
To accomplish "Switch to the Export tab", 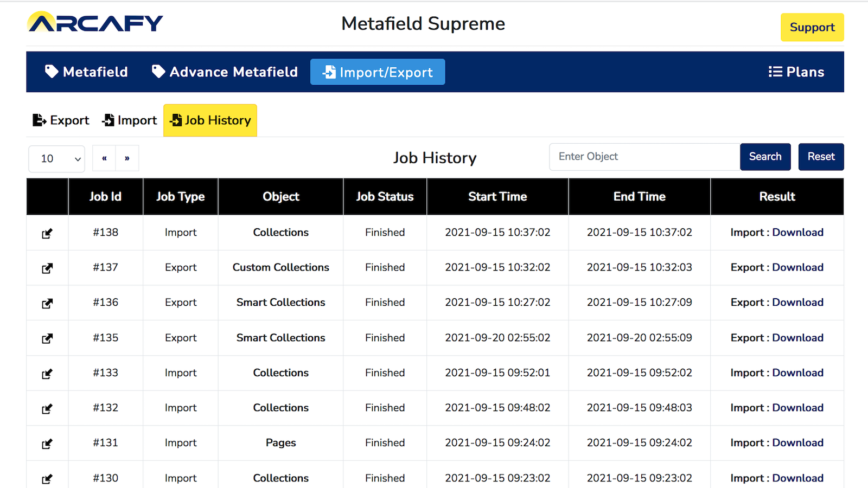I will click(x=61, y=120).
